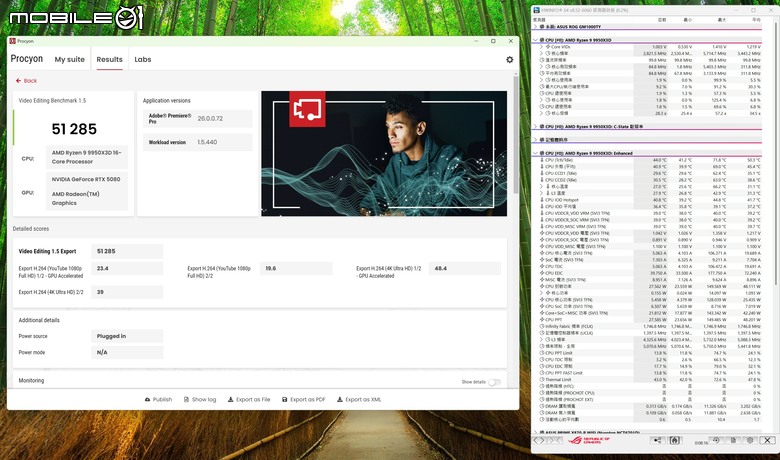This screenshot has height=460, width=780.
Task: Go back using the red Back arrow
Action: pyautogui.click(x=26, y=81)
